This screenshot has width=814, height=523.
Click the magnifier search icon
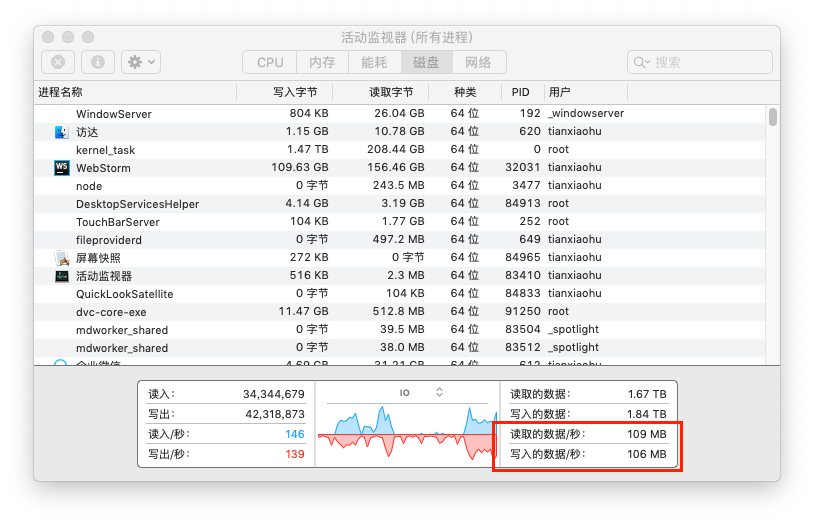[642, 62]
